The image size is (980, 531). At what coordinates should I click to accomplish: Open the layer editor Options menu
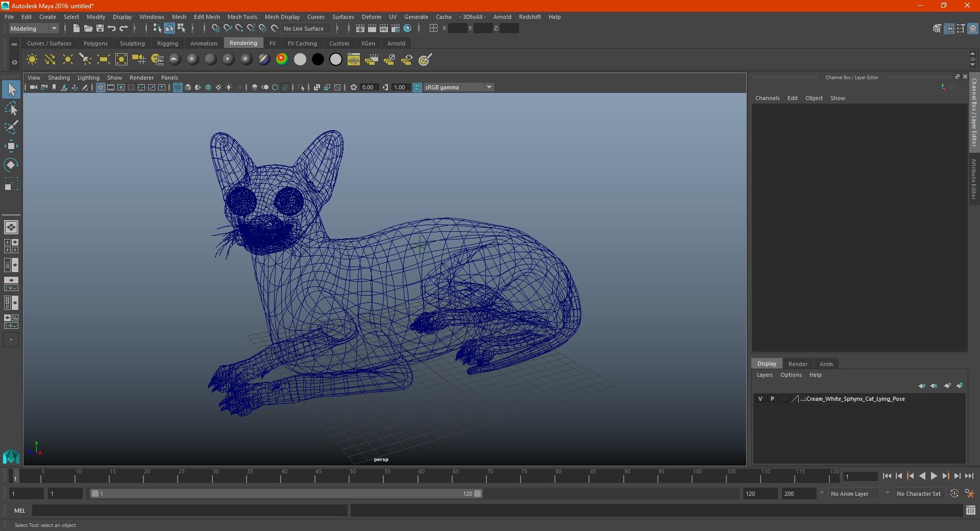tap(791, 375)
